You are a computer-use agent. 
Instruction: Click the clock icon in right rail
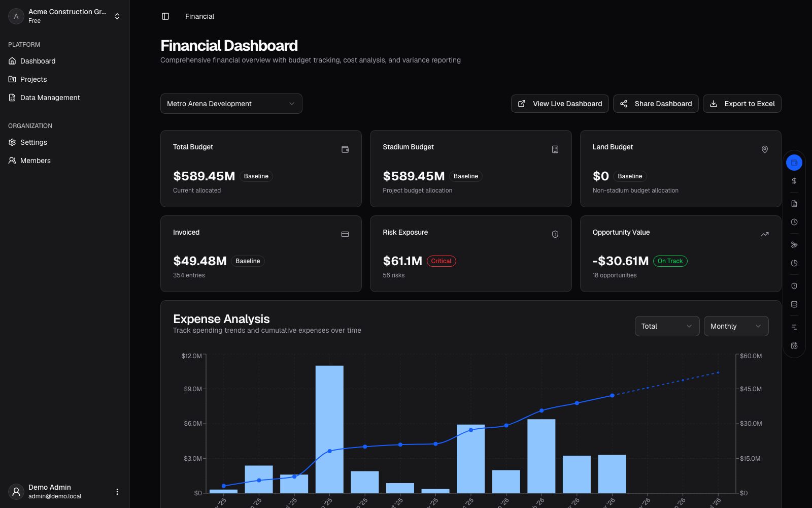pos(794,222)
